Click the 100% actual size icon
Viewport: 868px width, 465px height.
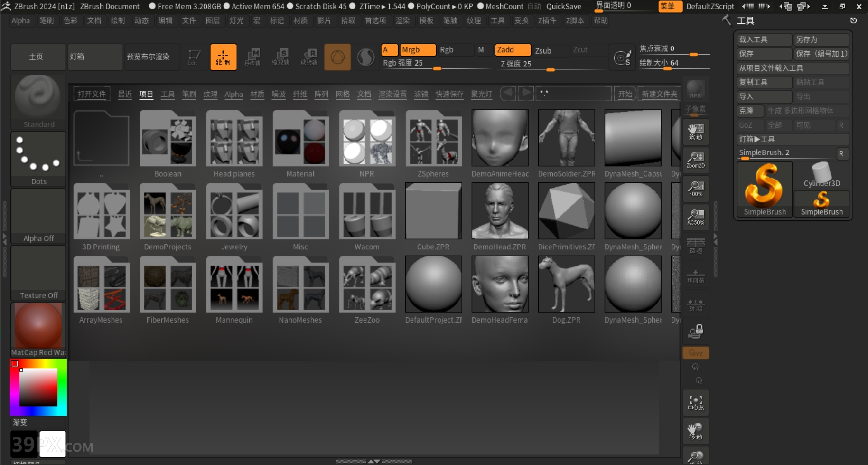696,189
